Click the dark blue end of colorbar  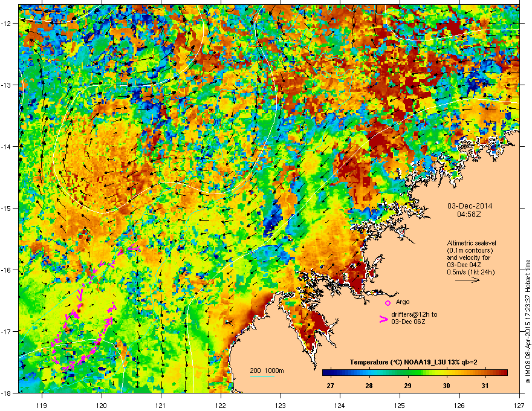pos(326,373)
